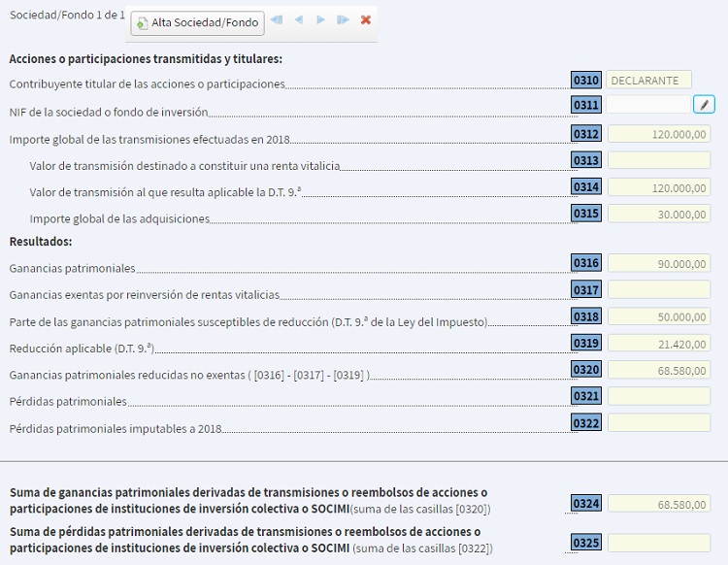The width and height of the screenshot is (728, 565).
Task: Click label 'Parte de las ganancias patrimoniales susceptibles de reducción'
Action: pos(248,321)
